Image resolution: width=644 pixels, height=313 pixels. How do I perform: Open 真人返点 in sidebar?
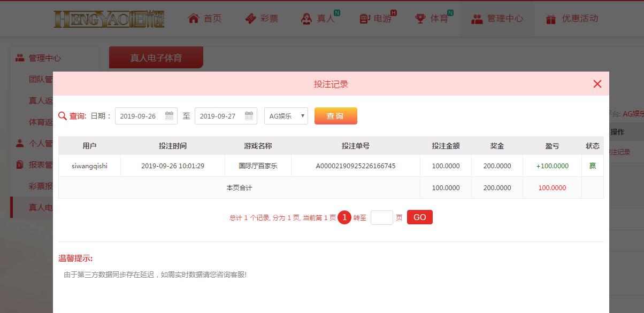point(41,100)
